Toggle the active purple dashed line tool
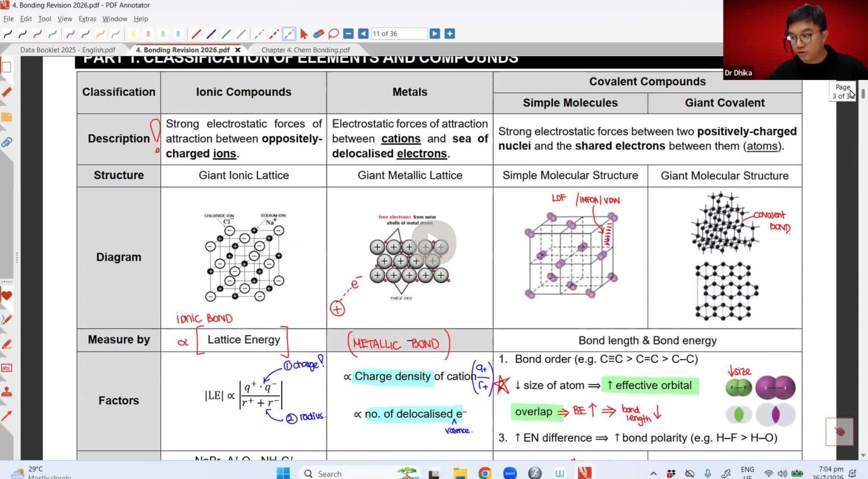Screen dimensions: 868x479 tap(289, 34)
